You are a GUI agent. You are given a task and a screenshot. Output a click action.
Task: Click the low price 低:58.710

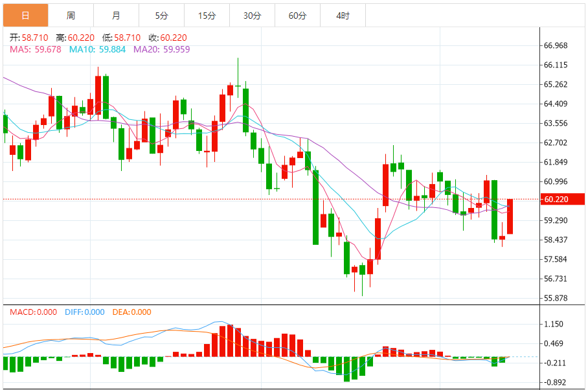pos(121,38)
